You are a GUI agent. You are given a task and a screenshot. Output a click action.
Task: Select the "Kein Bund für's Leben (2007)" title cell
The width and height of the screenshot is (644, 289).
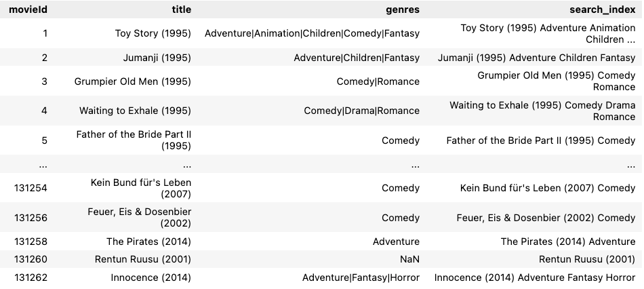pos(141,188)
